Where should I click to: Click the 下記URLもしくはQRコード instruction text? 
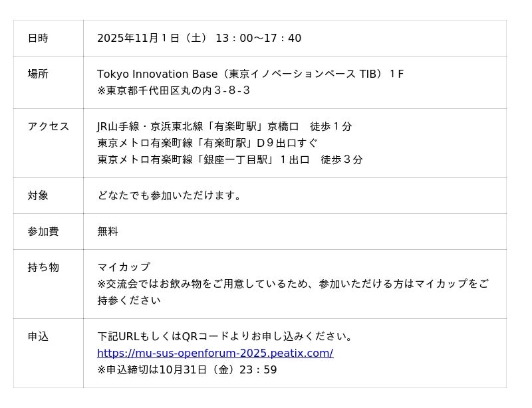pyautogui.click(x=225, y=336)
